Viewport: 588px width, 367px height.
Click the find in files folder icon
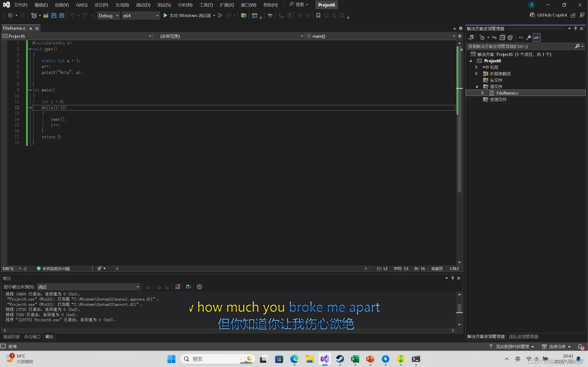click(x=244, y=15)
